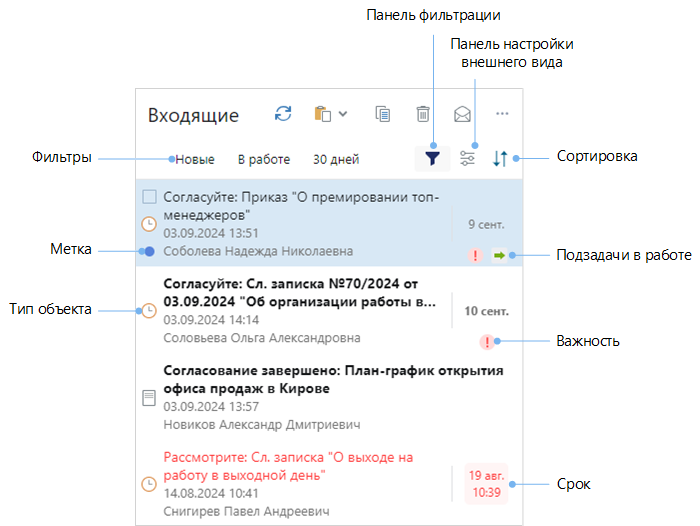This screenshot has width=700, height=526.
Task: Select the Согласование завершено План-график message
Action: click(298, 379)
